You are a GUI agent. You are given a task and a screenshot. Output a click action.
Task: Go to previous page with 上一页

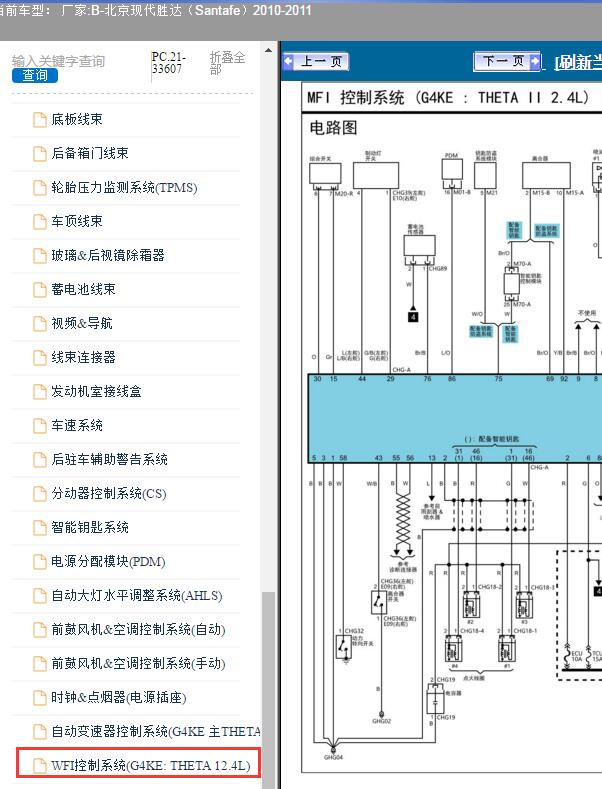point(316,61)
